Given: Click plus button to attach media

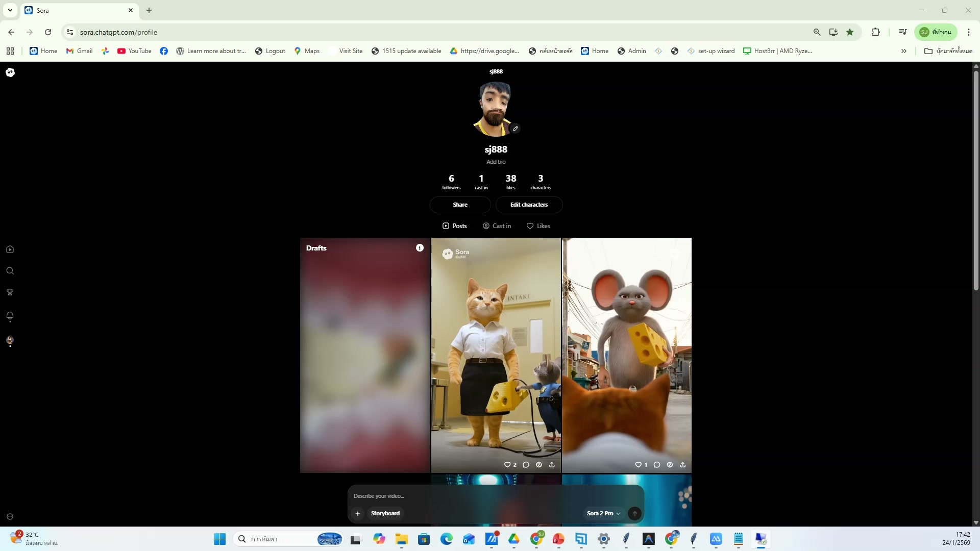Looking at the screenshot, I should pyautogui.click(x=358, y=513).
